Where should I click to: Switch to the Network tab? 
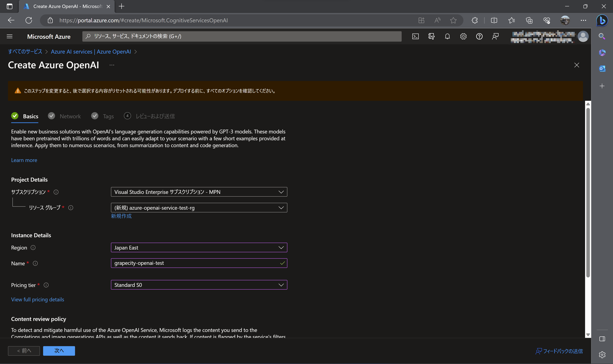[64, 116]
